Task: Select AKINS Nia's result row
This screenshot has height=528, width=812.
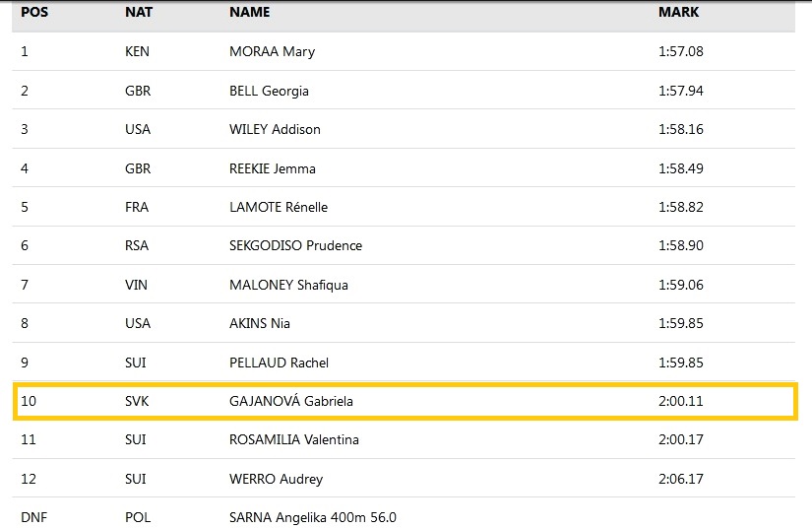Action: [x=404, y=323]
